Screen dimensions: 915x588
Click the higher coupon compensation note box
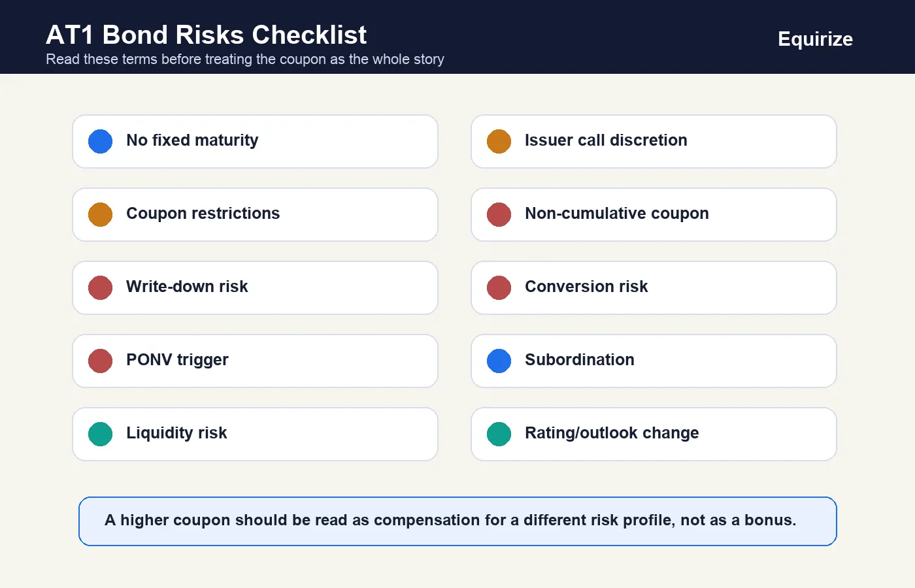pos(457,521)
